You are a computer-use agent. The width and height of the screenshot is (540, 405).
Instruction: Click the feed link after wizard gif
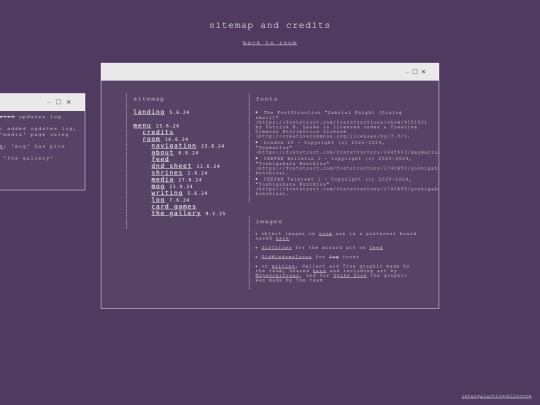[x=376, y=248]
